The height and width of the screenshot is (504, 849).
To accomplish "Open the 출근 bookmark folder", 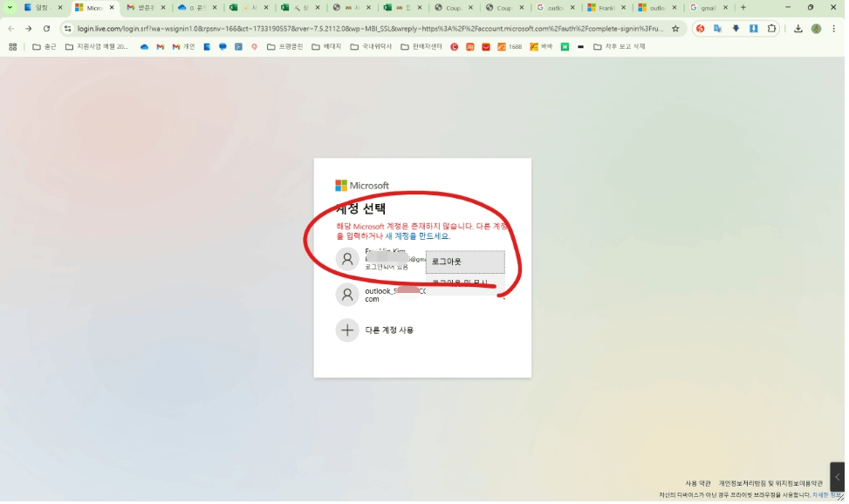I will [x=45, y=47].
